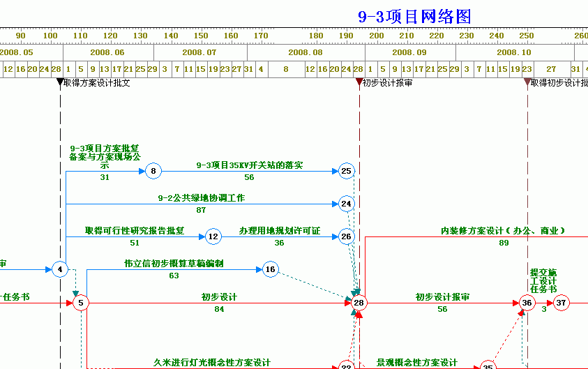Select red critical-path node 5

click(x=81, y=303)
